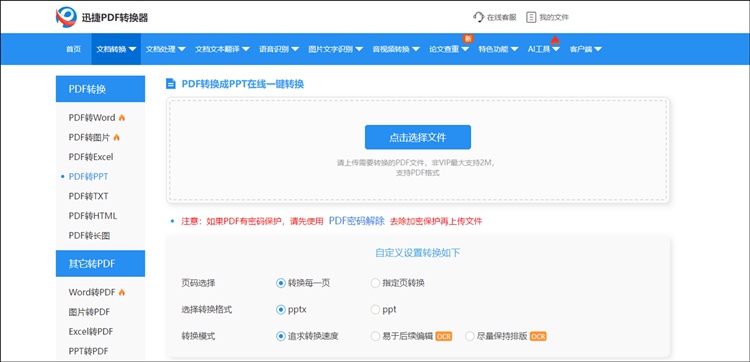Click OCR badge next to 易于后续编辑
The height and width of the screenshot is (362, 750).
click(x=443, y=336)
